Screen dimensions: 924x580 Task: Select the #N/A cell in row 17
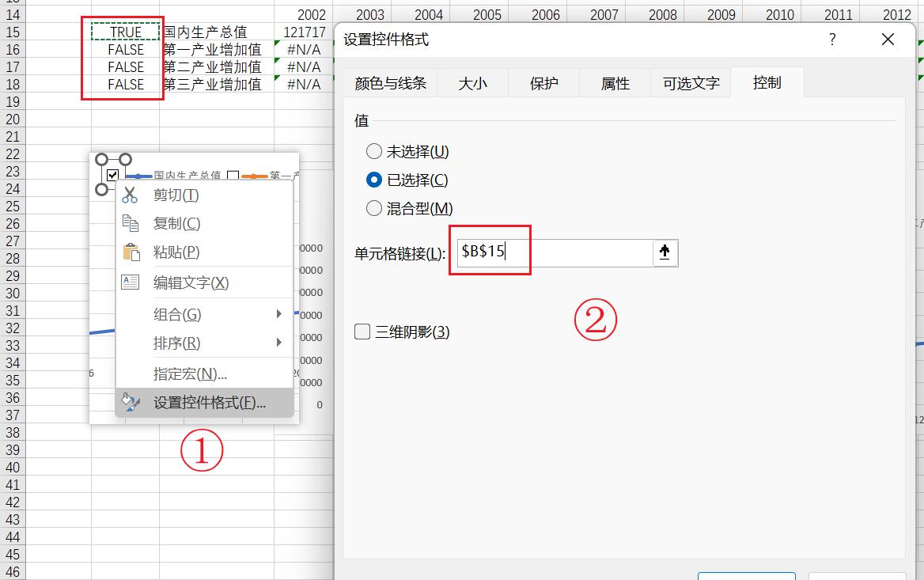(304, 66)
